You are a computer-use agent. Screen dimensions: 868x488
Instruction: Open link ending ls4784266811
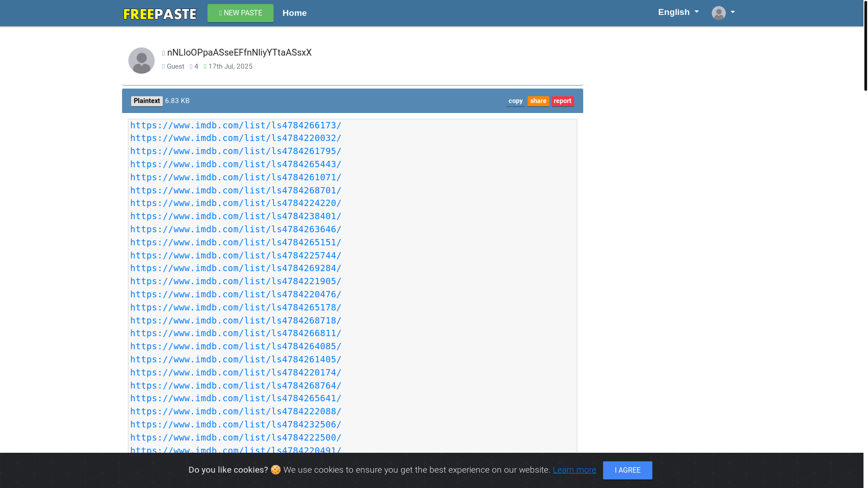tap(236, 333)
